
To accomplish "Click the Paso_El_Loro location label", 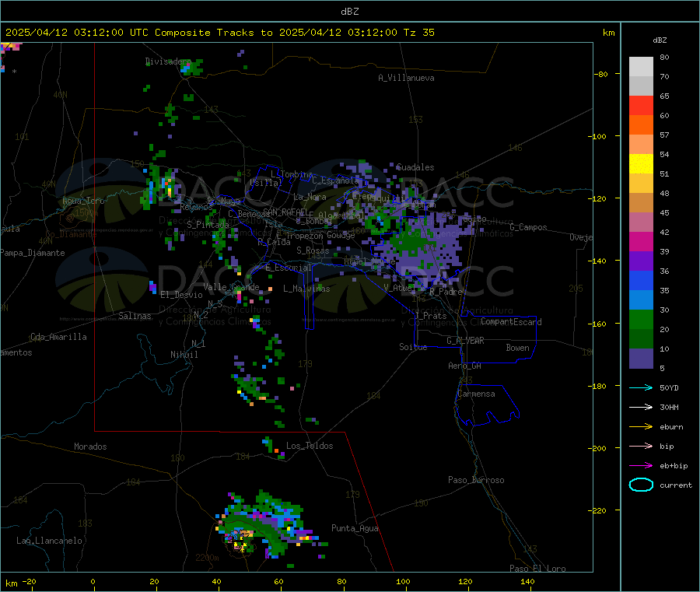I will click(x=537, y=569).
